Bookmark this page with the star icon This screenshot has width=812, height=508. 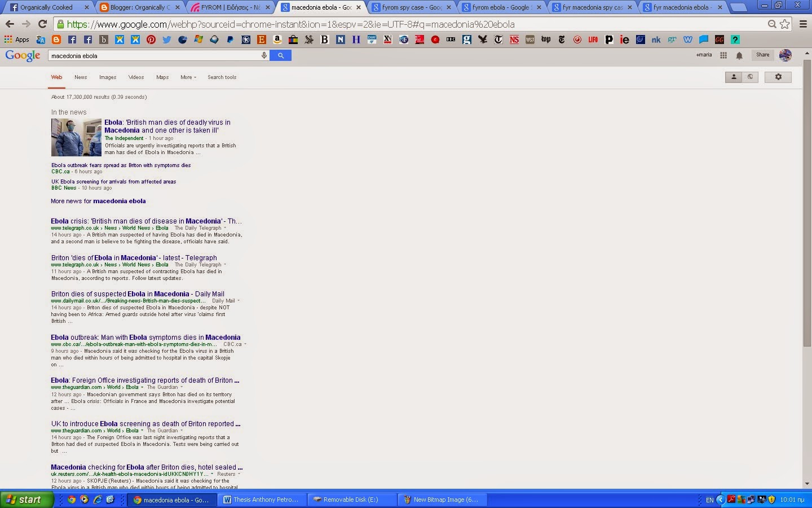(x=784, y=24)
